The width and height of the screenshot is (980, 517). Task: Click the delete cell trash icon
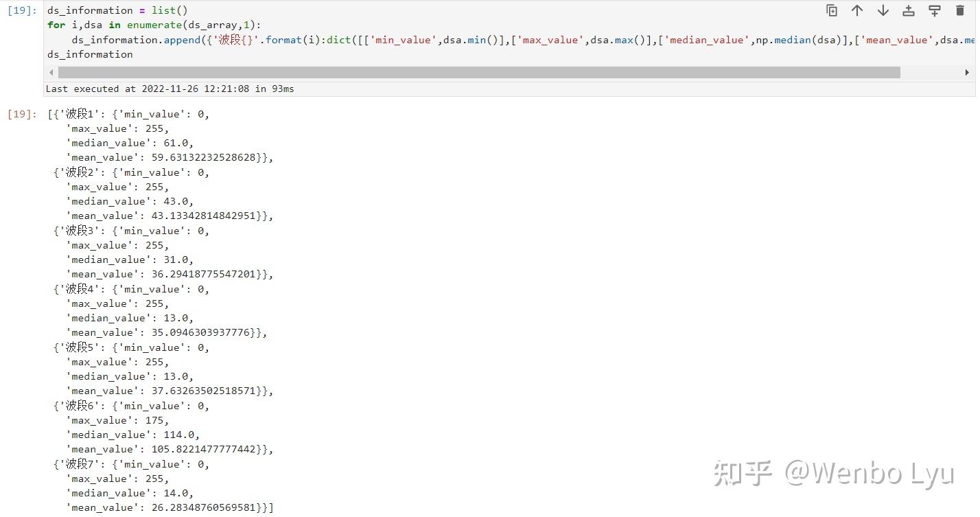click(x=959, y=10)
